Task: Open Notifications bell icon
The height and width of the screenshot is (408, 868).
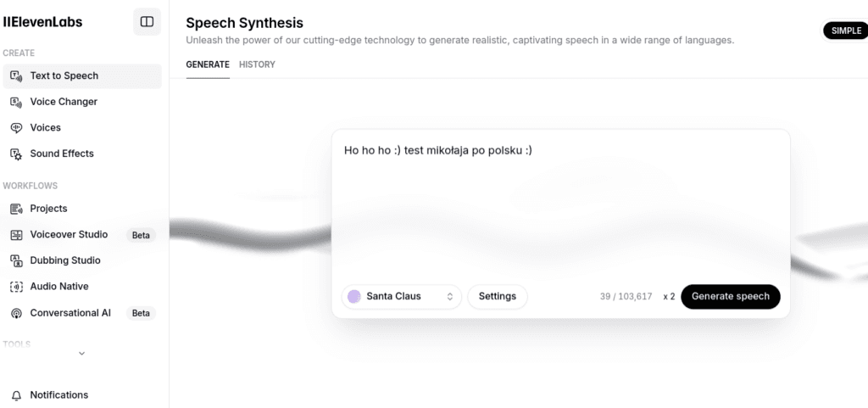Action: point(16,395)
